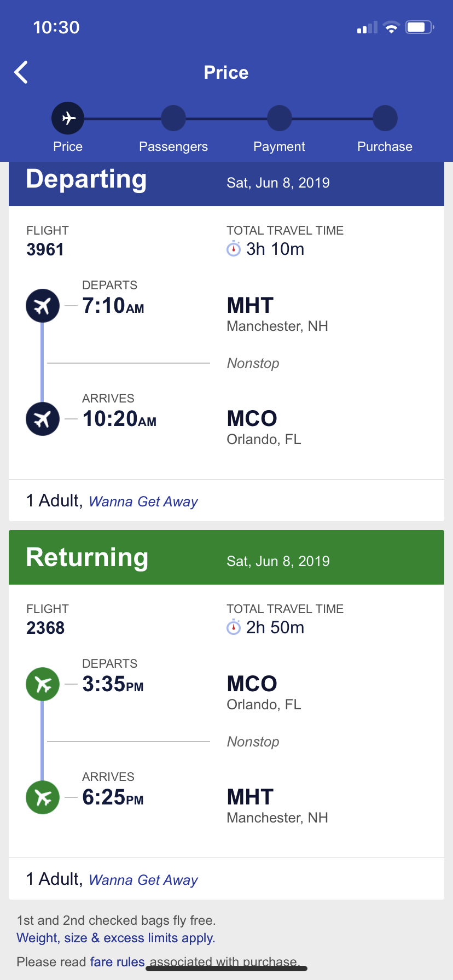The width and height of the screenshot is (453, 980).
Task: Open departing flight Wanna Get Away fare
Action: tap(143, 501)
